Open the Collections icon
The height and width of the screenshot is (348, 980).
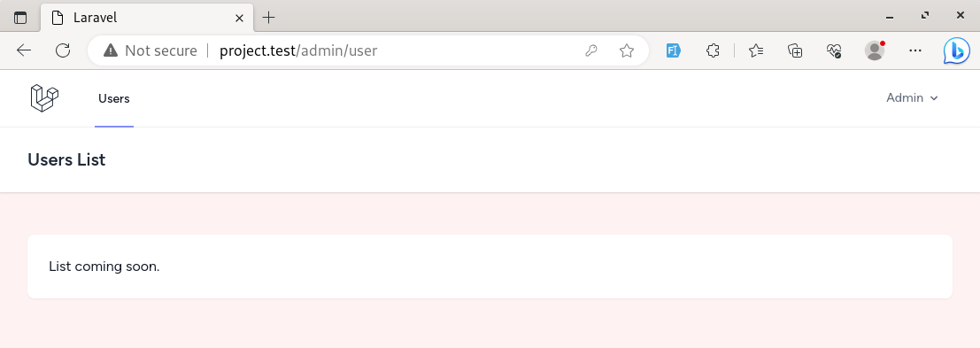point(795,50)
